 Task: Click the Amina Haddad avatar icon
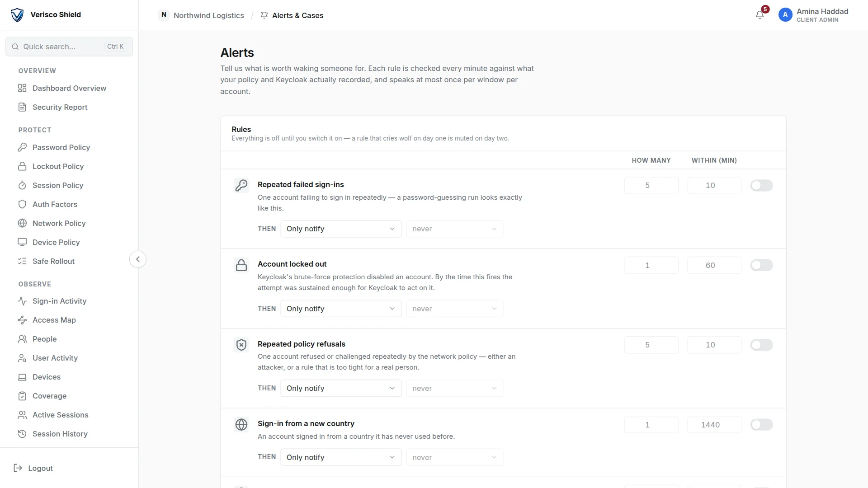tap(785, 15)
